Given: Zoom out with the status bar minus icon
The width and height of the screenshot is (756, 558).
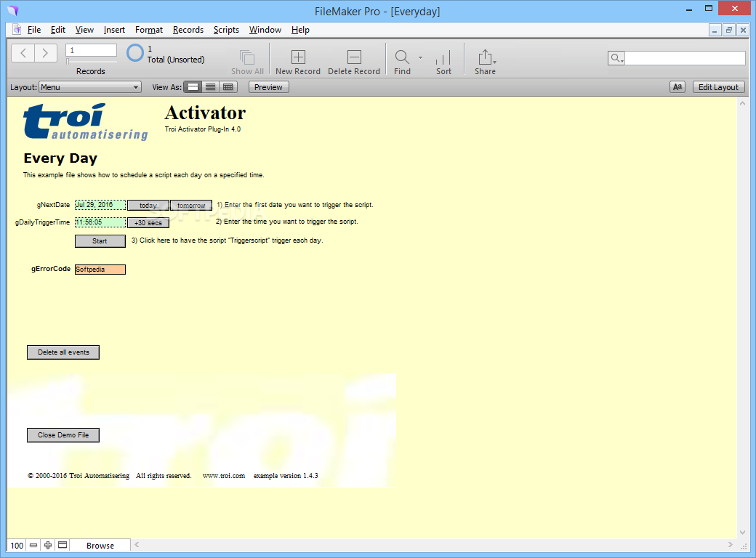Looking at the screenshot, I should [33, 545].
